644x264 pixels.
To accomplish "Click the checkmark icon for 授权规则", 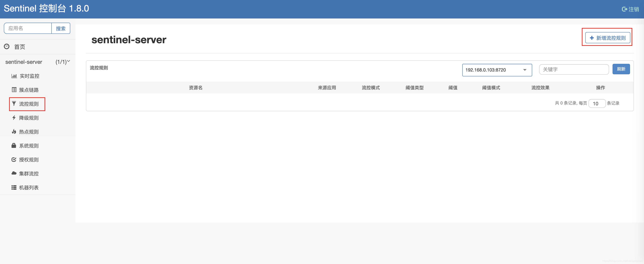I will [x=14, y=159].
